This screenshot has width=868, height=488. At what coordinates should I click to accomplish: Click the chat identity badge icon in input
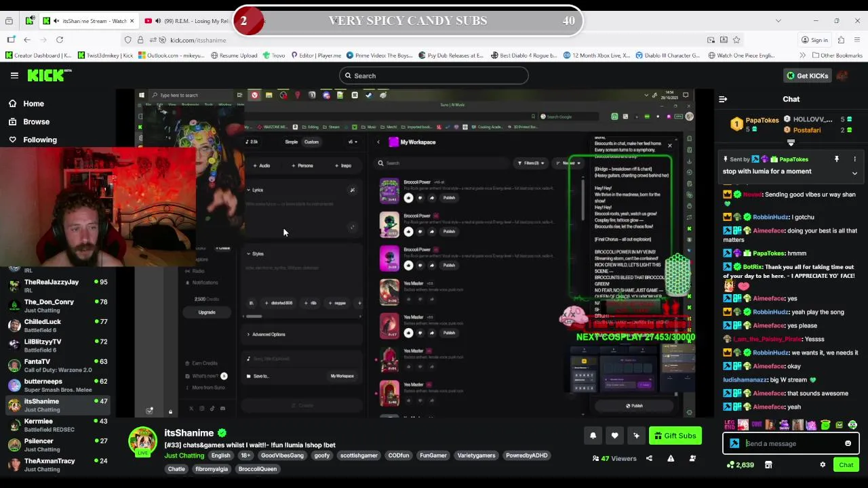pos(734,443)
